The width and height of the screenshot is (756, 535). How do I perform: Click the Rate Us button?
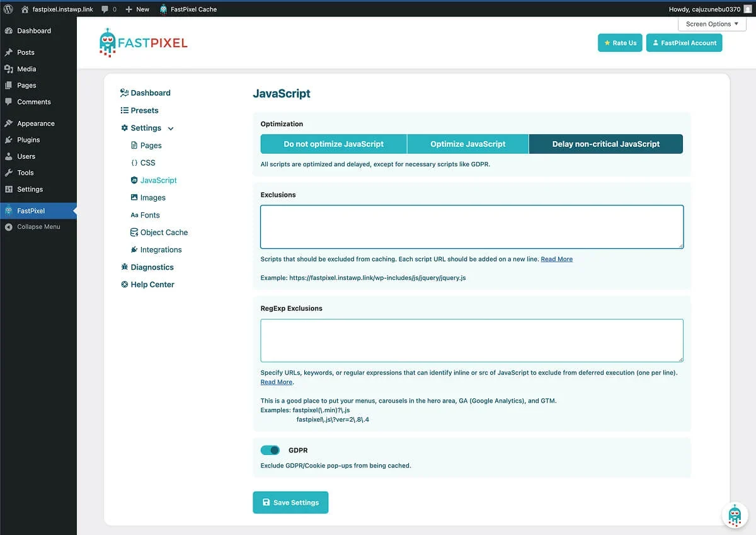click(x=620, y=43)
